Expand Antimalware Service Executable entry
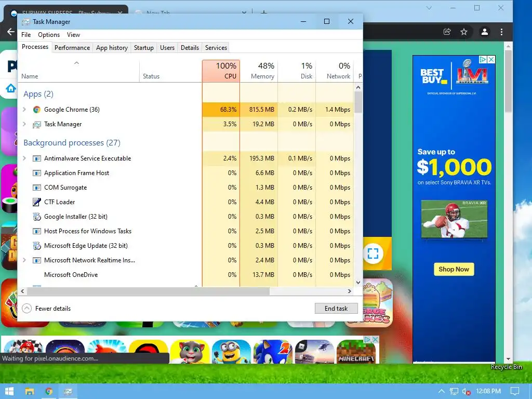The height and width of the screenshot is (399, 532). click(x=24, y=158)
